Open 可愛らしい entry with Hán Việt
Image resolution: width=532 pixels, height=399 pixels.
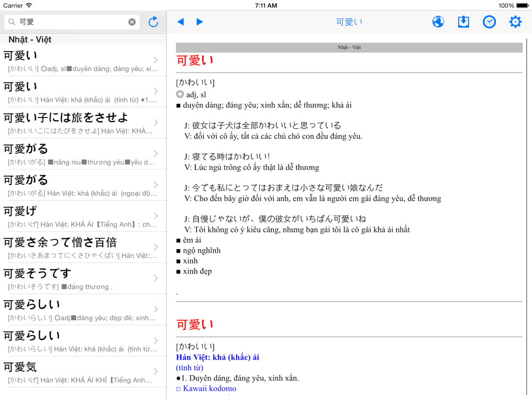83,341
